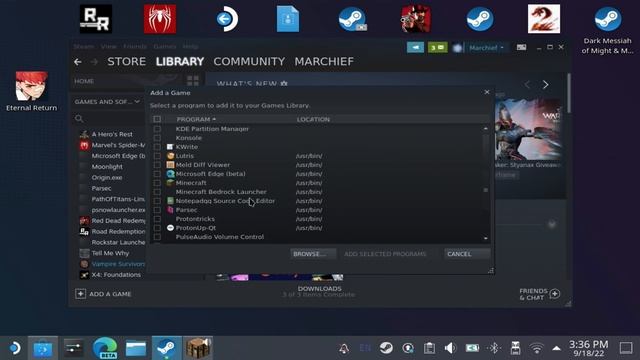Screen dimensions: 640x360
Task: Open the Steam menu in menu bar
Action: 84,47
